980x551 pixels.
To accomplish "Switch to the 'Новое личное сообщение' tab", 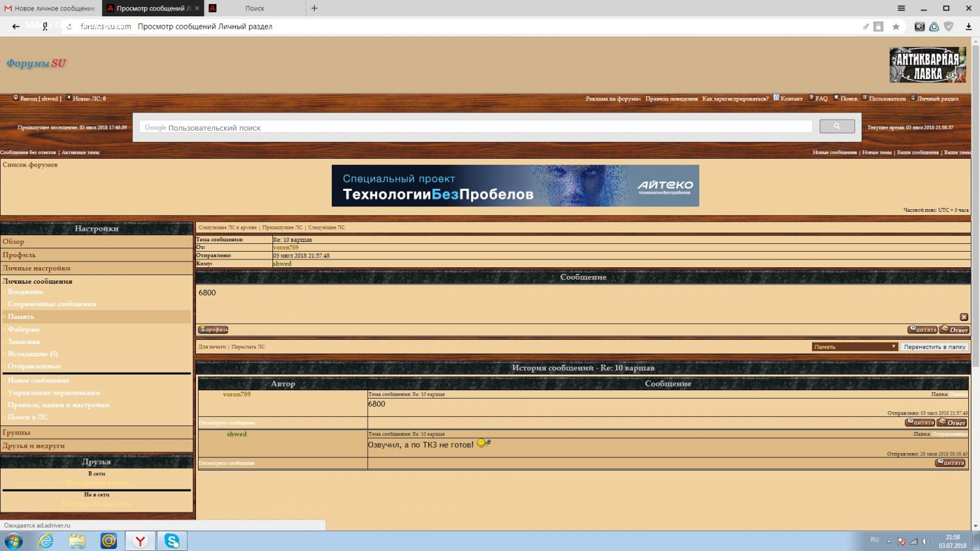I will click(x=50, y=8).
